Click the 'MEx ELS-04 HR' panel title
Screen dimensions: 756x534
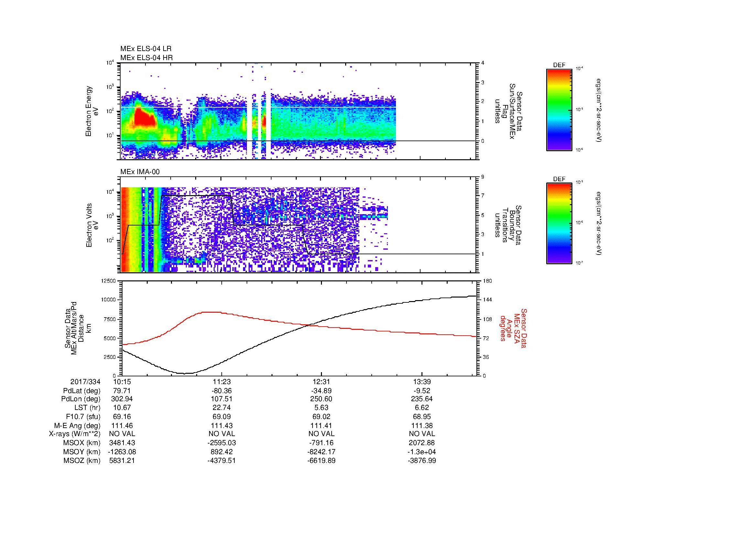(146, 58)
